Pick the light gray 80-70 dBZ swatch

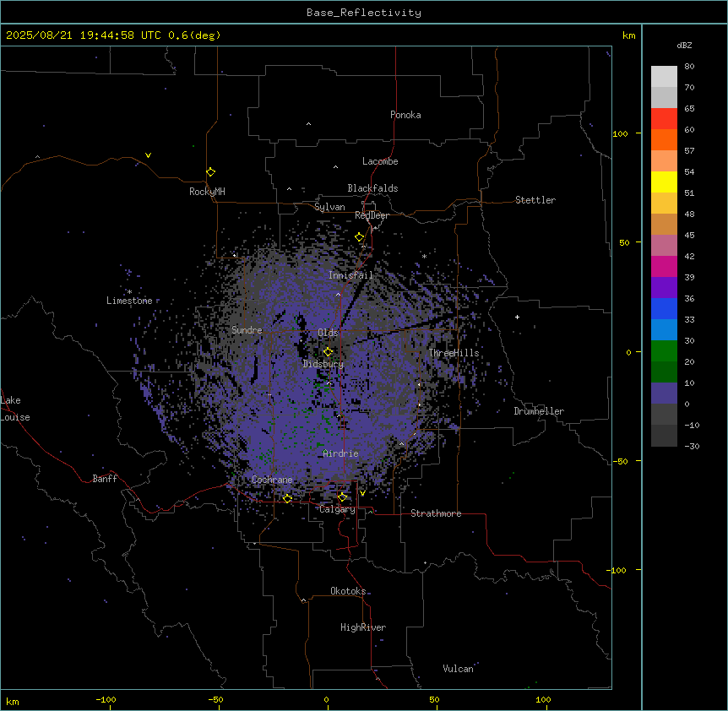[664, 77]
